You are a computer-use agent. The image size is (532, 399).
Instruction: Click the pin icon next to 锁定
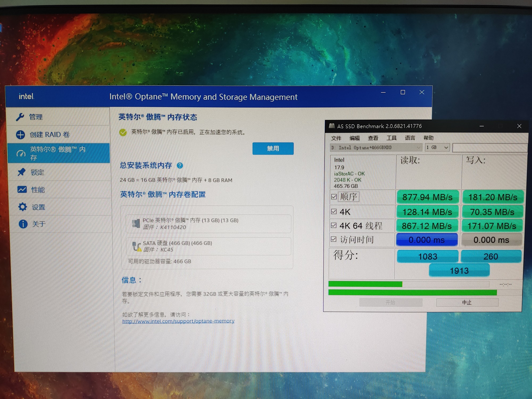click(x=21, y=172)
